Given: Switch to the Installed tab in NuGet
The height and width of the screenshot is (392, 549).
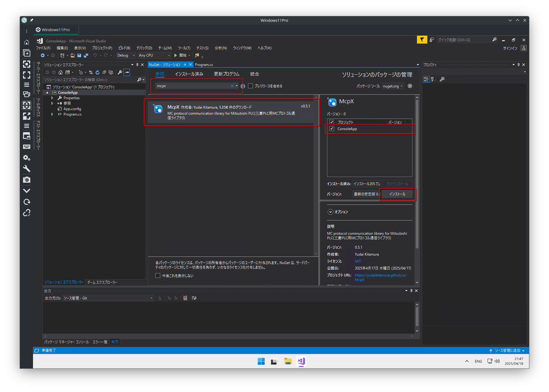Looking at the screenshot, I should [189, 74].
